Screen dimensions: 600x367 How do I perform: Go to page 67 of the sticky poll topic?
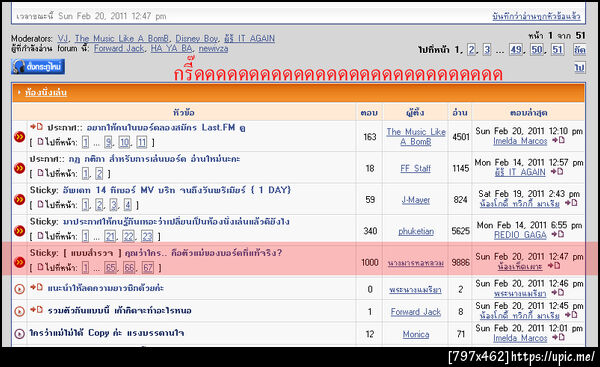(x=148, y=268)
